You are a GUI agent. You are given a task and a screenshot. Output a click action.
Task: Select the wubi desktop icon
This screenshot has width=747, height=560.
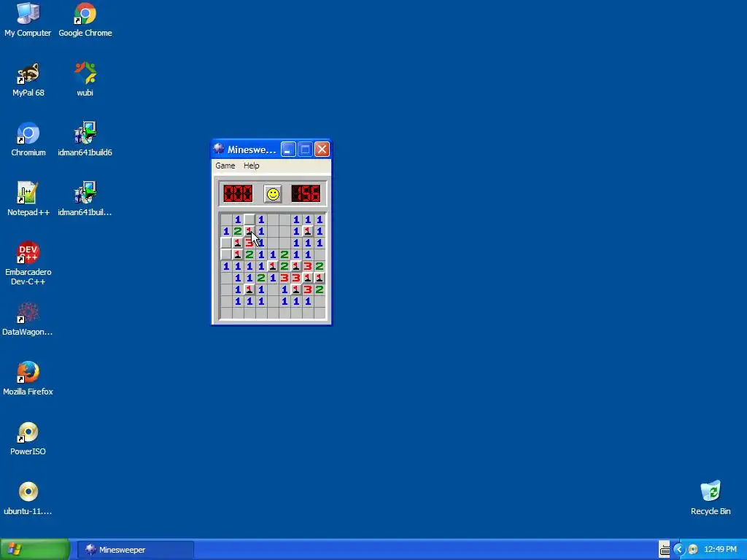tap(85, 80)
